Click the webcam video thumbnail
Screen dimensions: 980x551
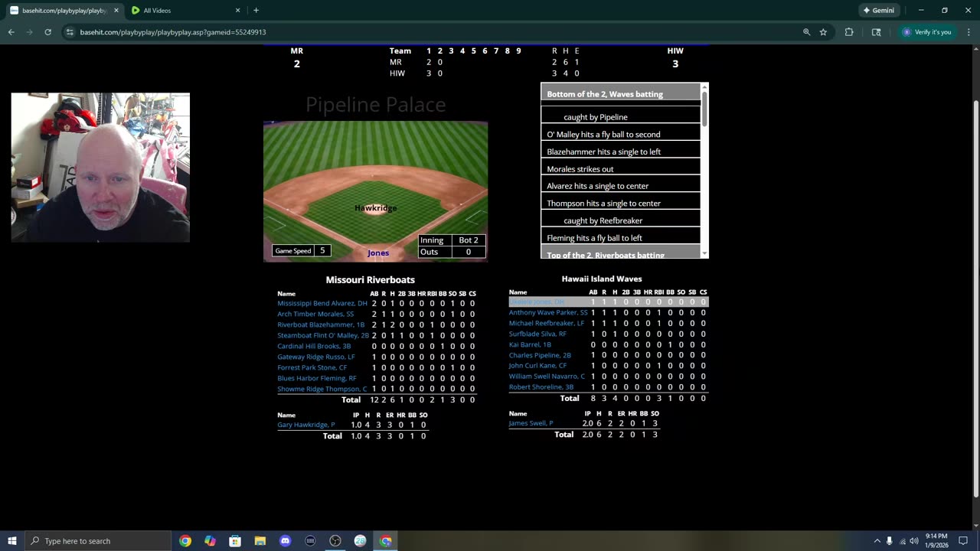click(x=100, y=168)
